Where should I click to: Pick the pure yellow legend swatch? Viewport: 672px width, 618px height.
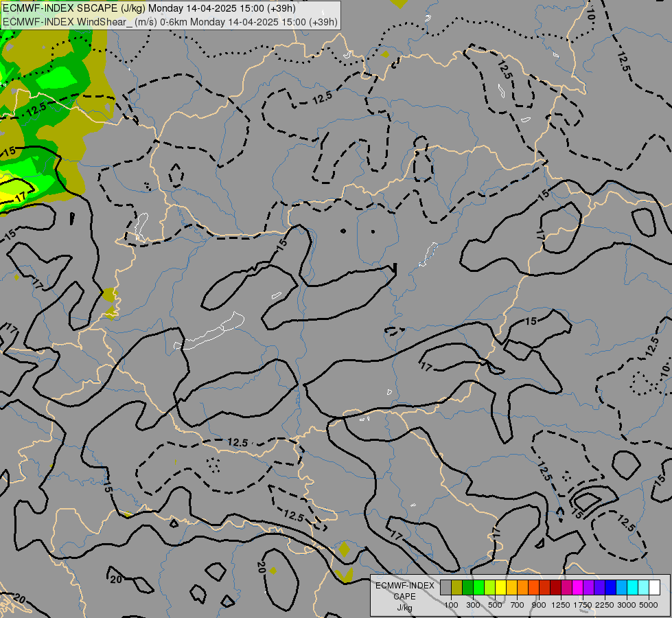click(x=500, y=587)
